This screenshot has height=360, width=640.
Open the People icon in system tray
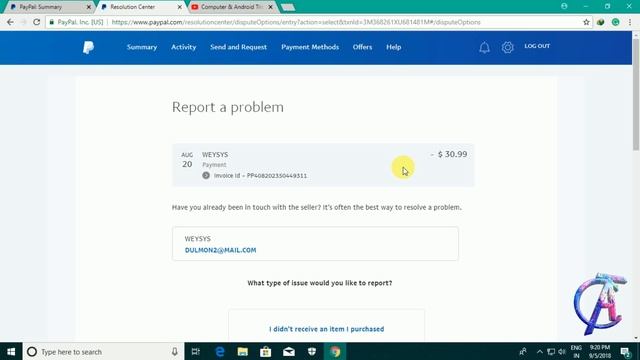tap(523, 351)
